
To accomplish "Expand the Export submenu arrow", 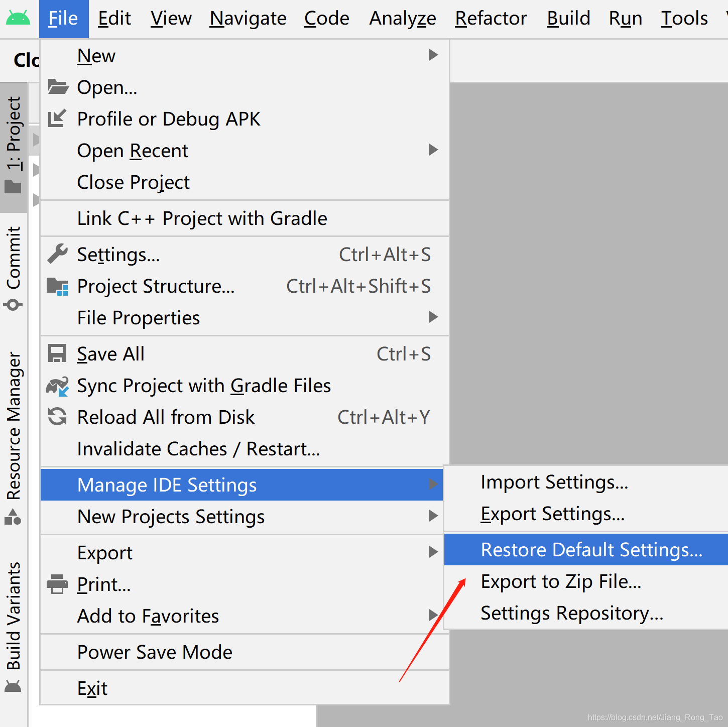I will pyautogui.click(x=433, y=552).
